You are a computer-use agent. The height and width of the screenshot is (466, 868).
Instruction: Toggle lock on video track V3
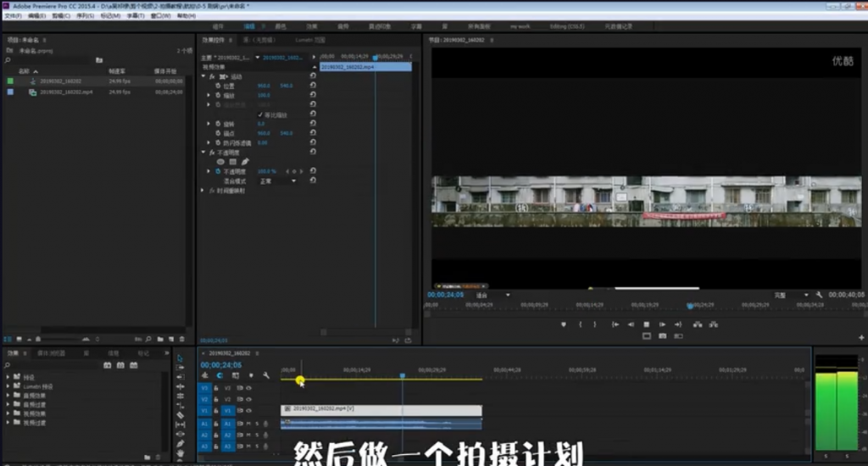point(216,387)
